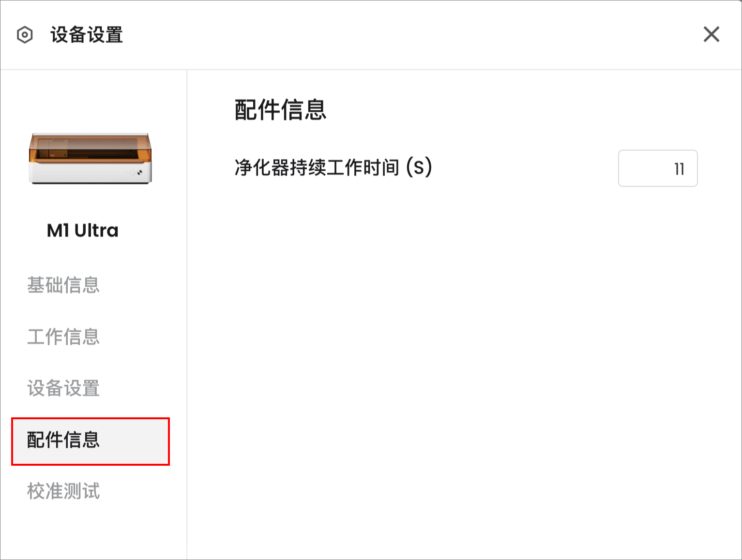Click the value 11 in the time field
742x560 pixels.
point(679,169)
